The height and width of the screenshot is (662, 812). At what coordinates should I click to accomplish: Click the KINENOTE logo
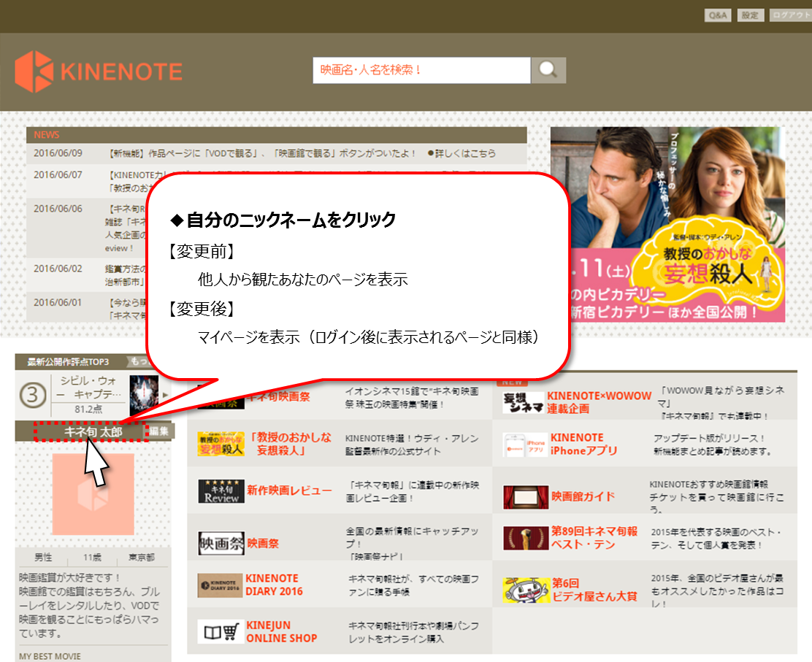coord(99,72)
